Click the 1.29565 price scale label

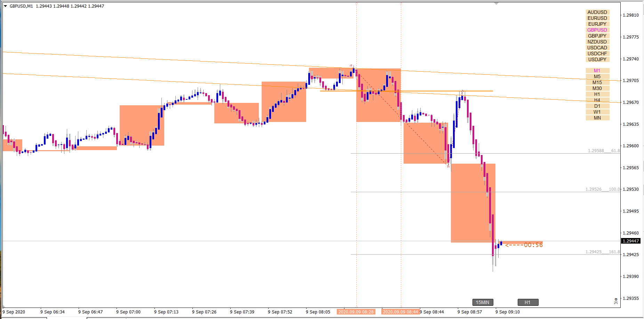[631, 168]
